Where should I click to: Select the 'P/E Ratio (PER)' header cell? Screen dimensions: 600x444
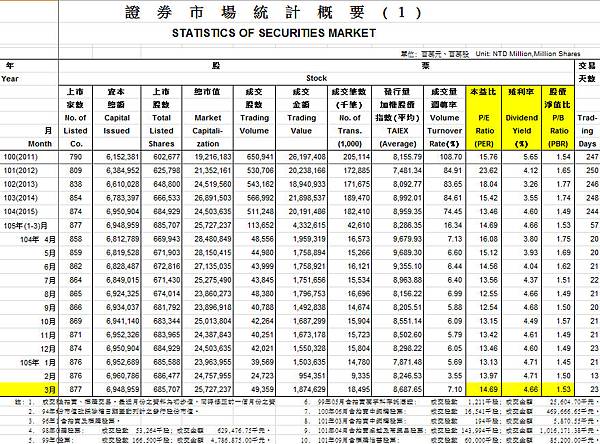(484, 118)
